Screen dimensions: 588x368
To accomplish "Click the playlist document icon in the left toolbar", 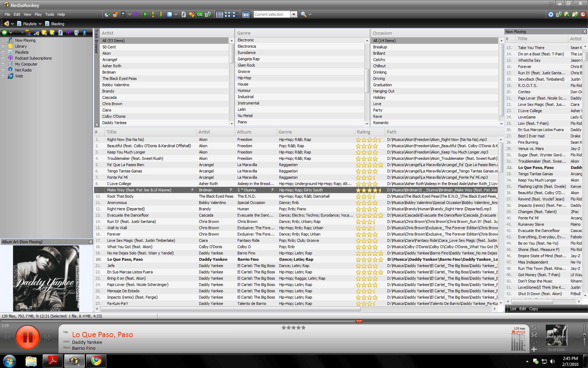I will coord(61,33).
